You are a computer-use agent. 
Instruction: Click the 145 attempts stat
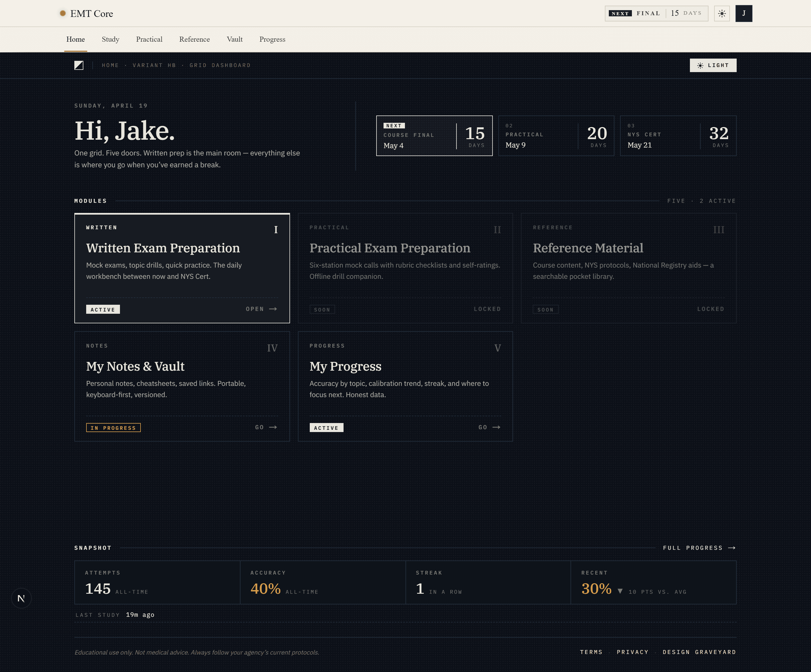pyautogui.click(x=157, y=582)
